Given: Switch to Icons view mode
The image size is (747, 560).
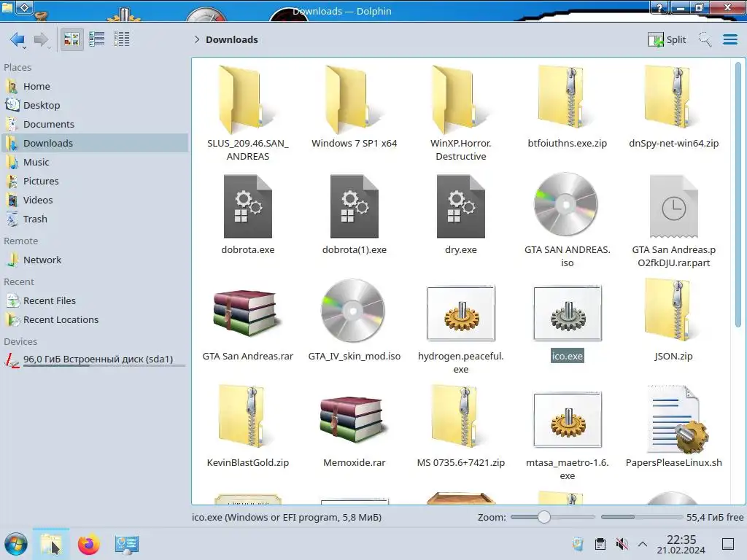Looking at the screenshot, I should coord(71,39).
